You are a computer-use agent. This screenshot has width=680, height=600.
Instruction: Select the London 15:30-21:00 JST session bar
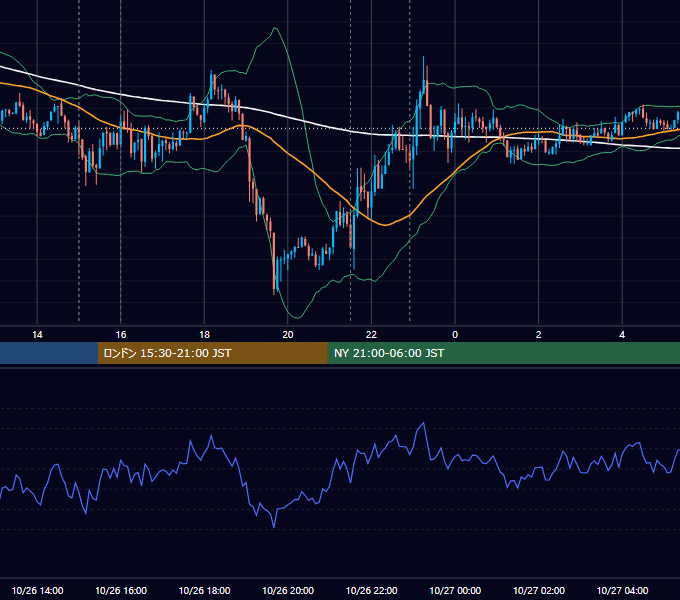212,353
